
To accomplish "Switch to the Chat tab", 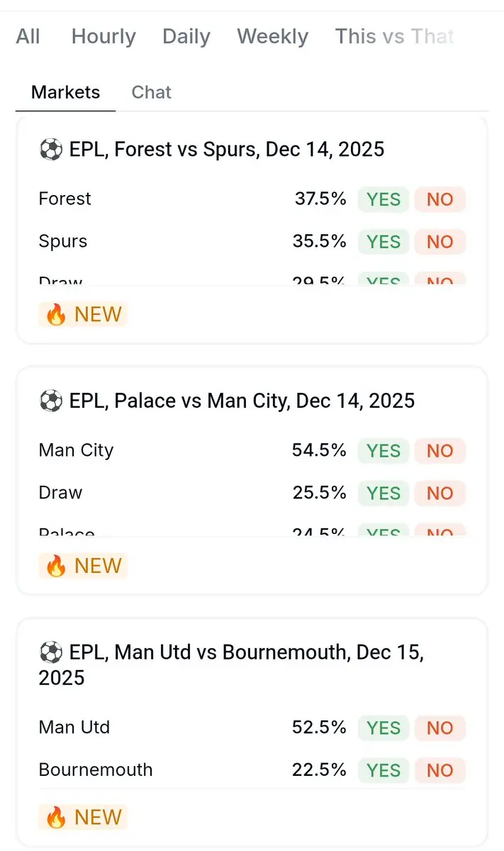I will 152,92.
